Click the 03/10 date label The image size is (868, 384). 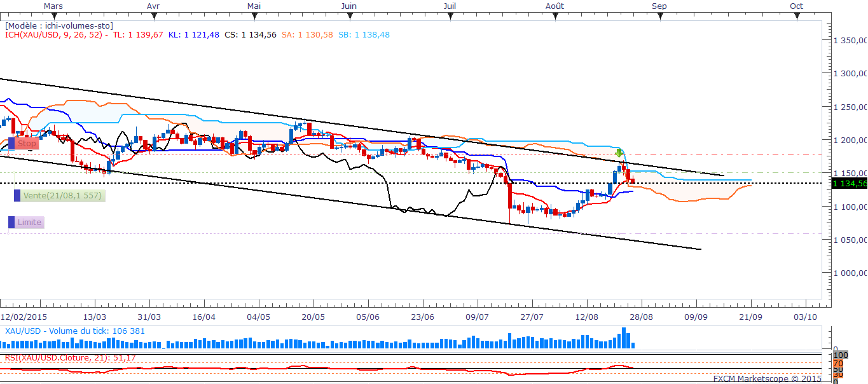[805, 316]
